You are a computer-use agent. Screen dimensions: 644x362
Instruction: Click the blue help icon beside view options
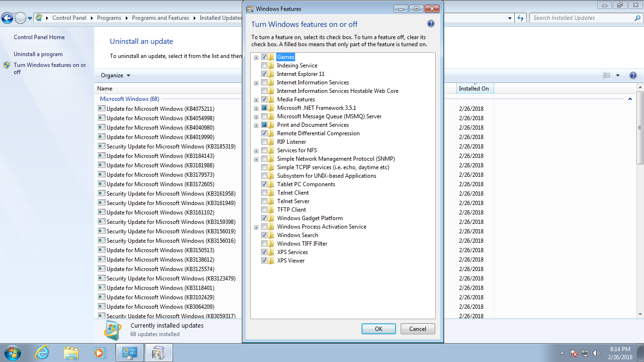click(633, 75)
